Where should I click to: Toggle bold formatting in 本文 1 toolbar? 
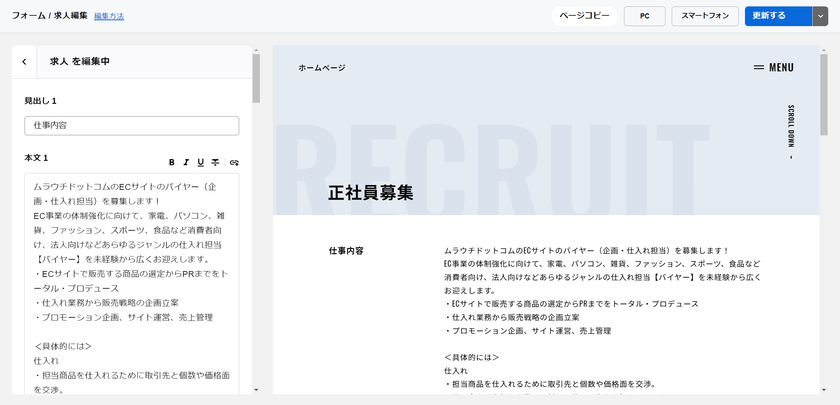(x=172, y=162)
